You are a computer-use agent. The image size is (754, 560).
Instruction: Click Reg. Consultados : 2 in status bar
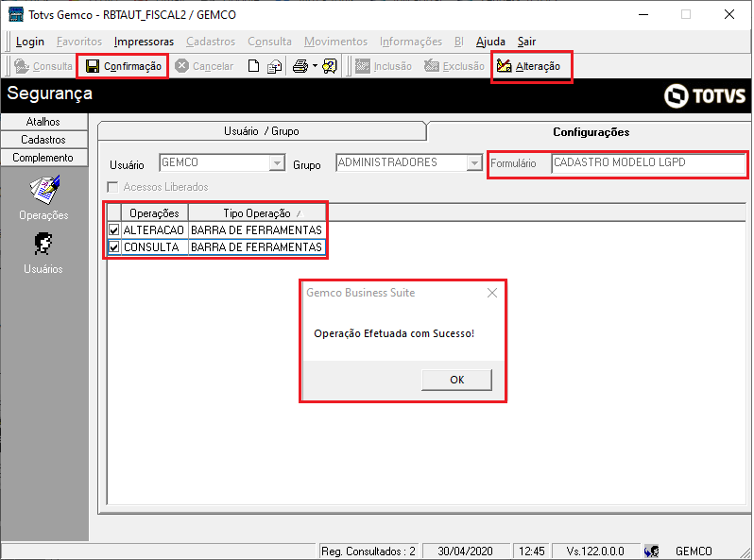pos(368,551)
